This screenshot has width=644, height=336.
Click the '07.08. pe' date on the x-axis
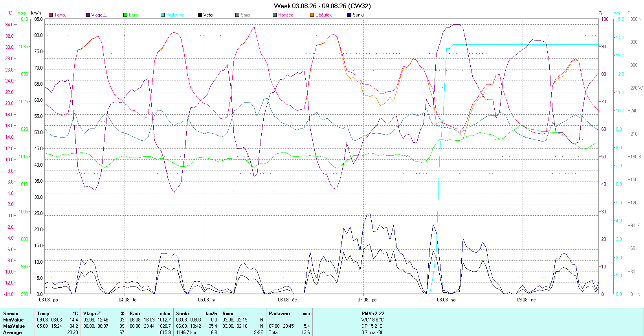pyautogui.click(x=367, y=300)
